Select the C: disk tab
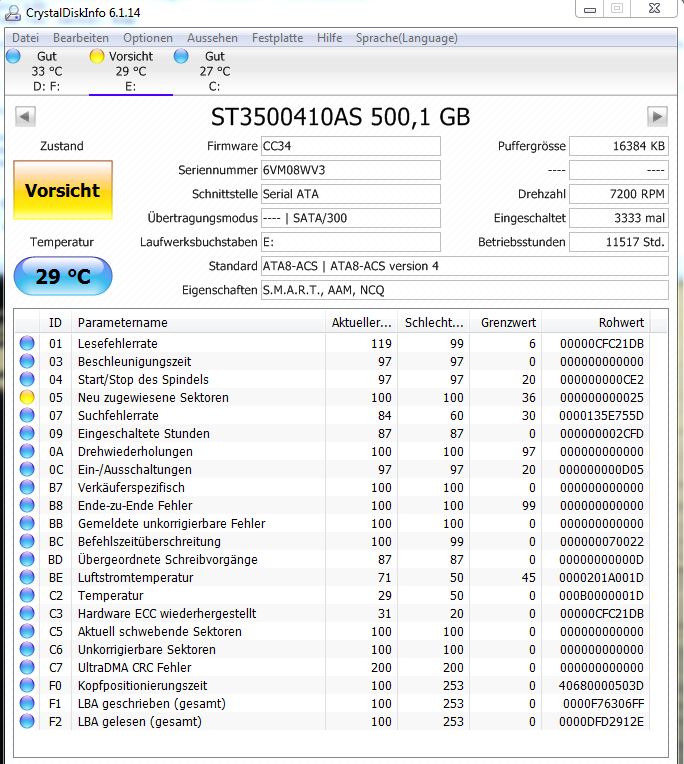The height and width of the screenshot is (764, 684). (214, 71)
